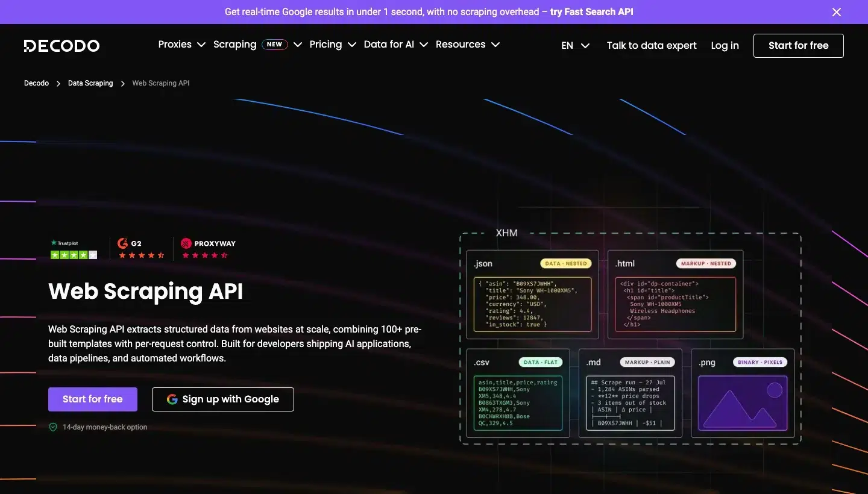Click the Decodo logo

[61, 46]
